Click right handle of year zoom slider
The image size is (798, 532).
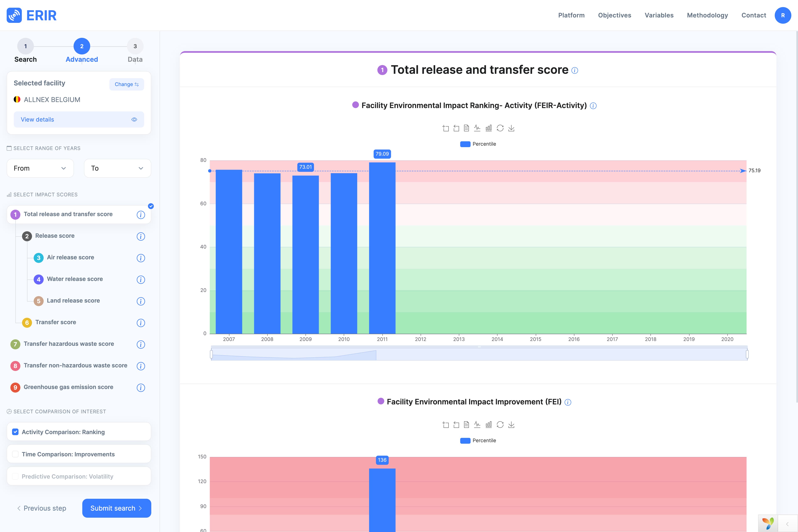point(747,354)
